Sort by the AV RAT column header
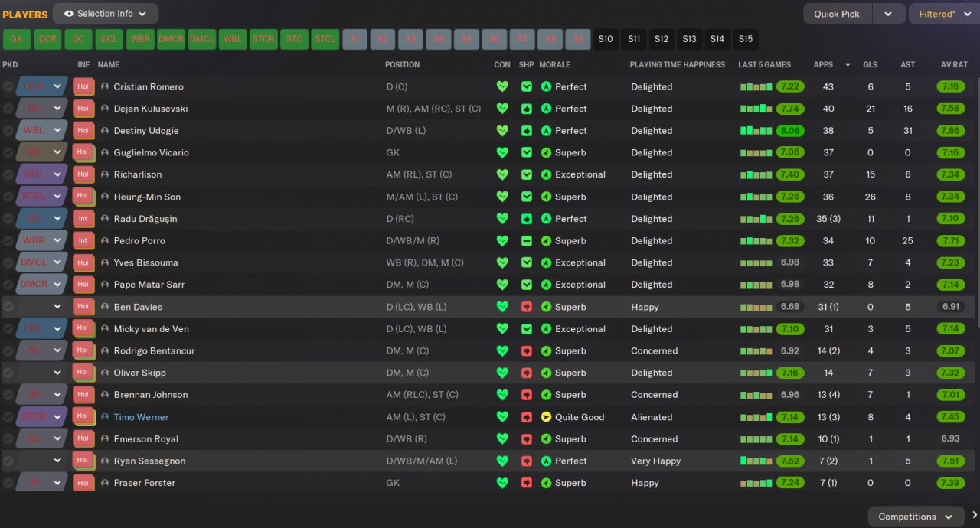980x528 pixels. point(954,65)
